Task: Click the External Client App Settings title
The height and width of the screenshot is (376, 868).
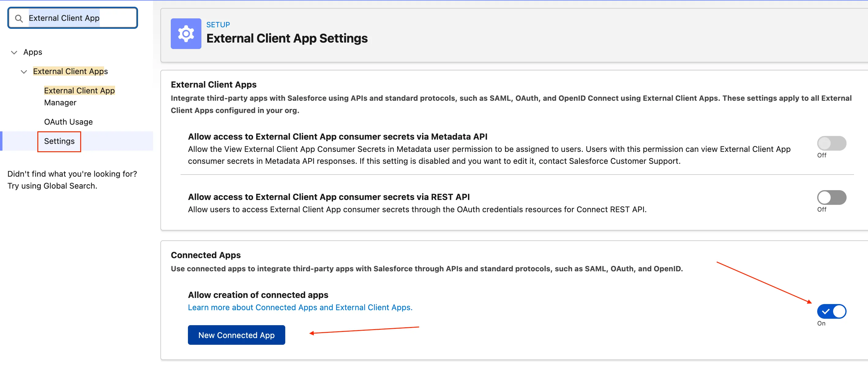Action: [286, 39]
